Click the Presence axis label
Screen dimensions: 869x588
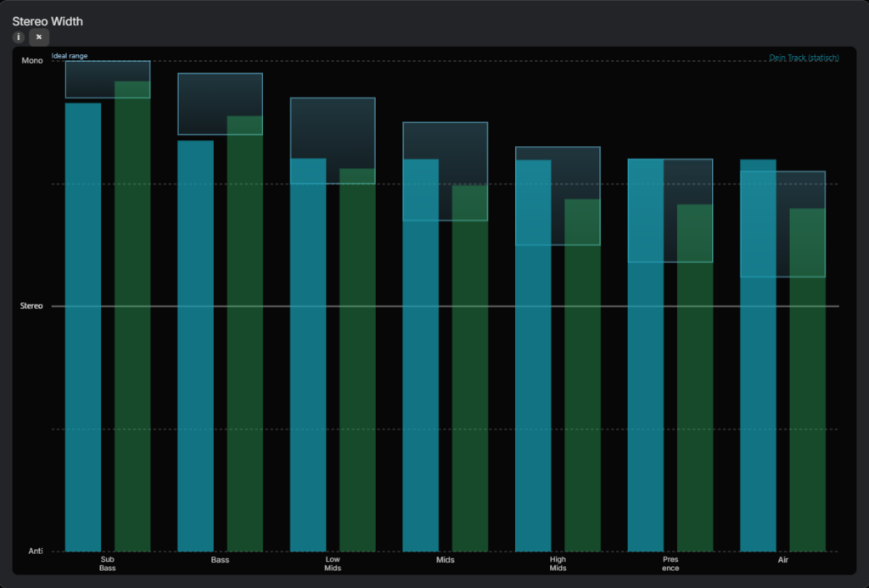click(670, 563)
